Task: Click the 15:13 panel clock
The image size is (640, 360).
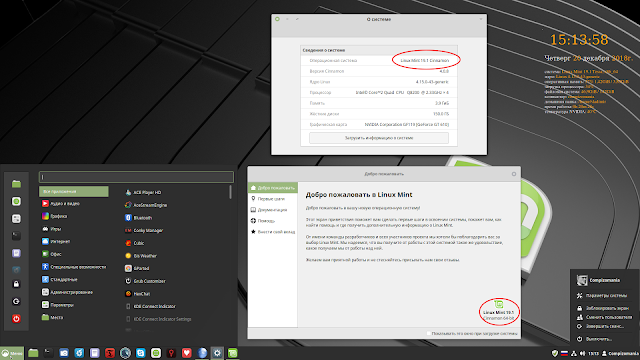Action: pos(593,353)
